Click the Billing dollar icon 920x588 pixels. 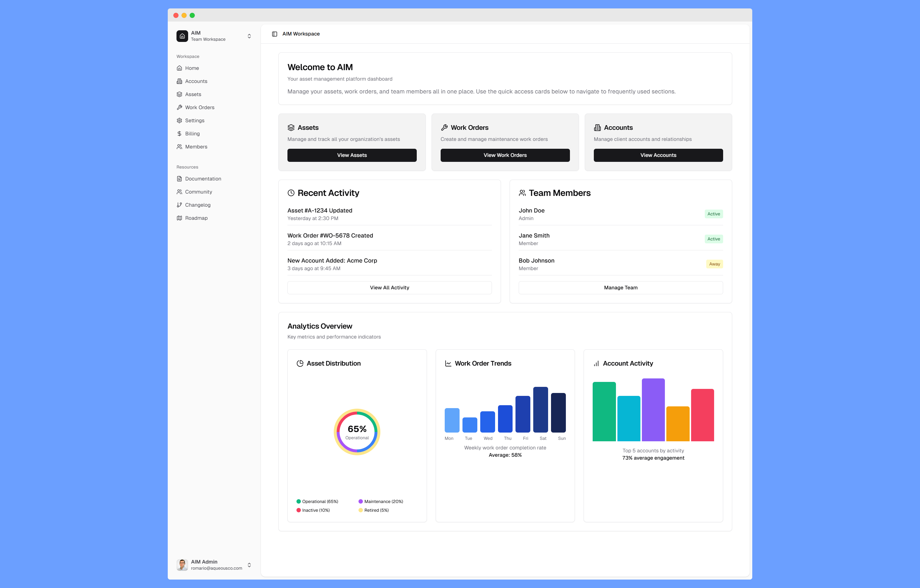click(179, 134)
